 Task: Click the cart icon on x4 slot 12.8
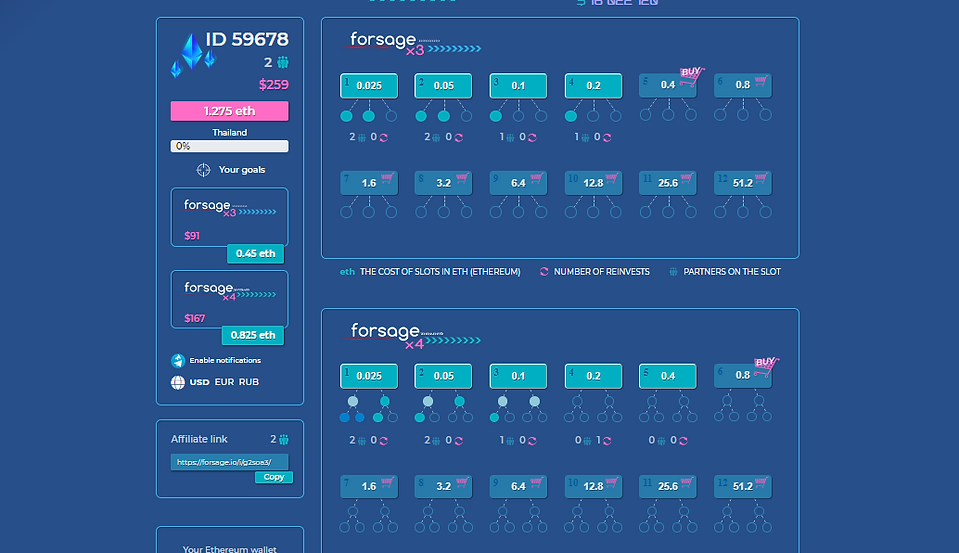click(612, 482)
